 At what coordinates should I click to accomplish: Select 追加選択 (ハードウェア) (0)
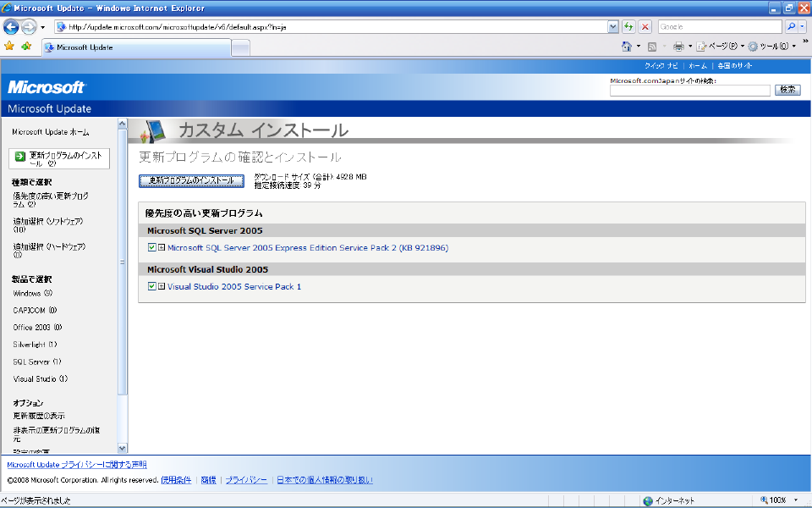49,251
